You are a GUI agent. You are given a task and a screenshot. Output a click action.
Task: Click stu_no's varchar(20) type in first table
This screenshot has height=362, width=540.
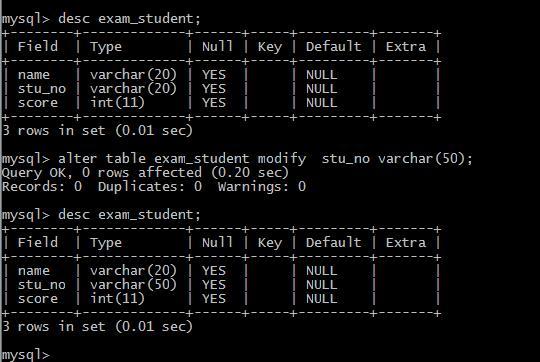coord(133,89)
